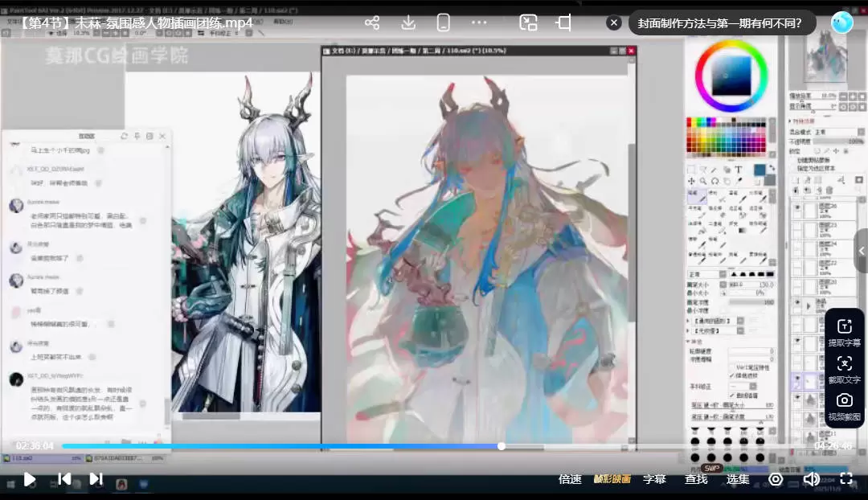The image size is (868, 500).
Task: Open the 通常的圆形 brush shape dropdown
Action: (740, 321)
